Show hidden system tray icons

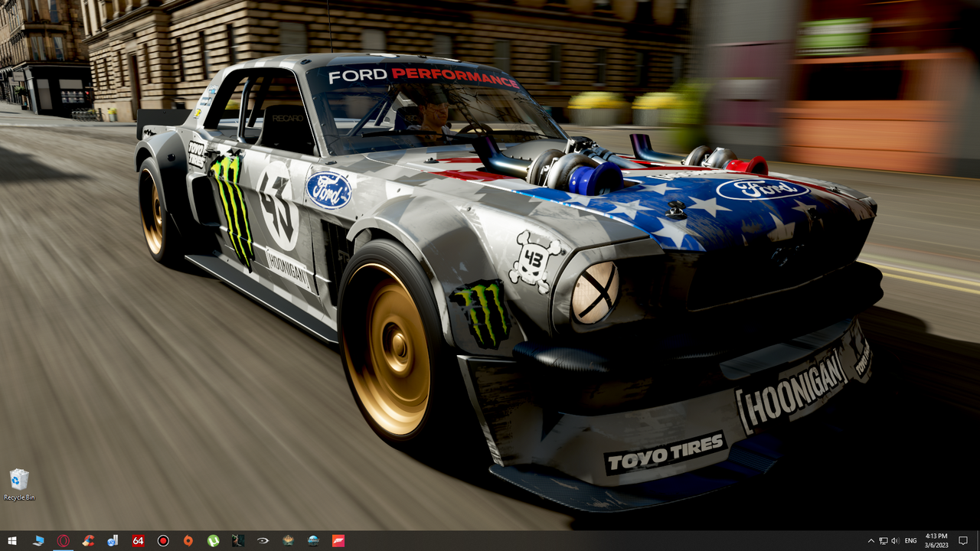(871, 540)
